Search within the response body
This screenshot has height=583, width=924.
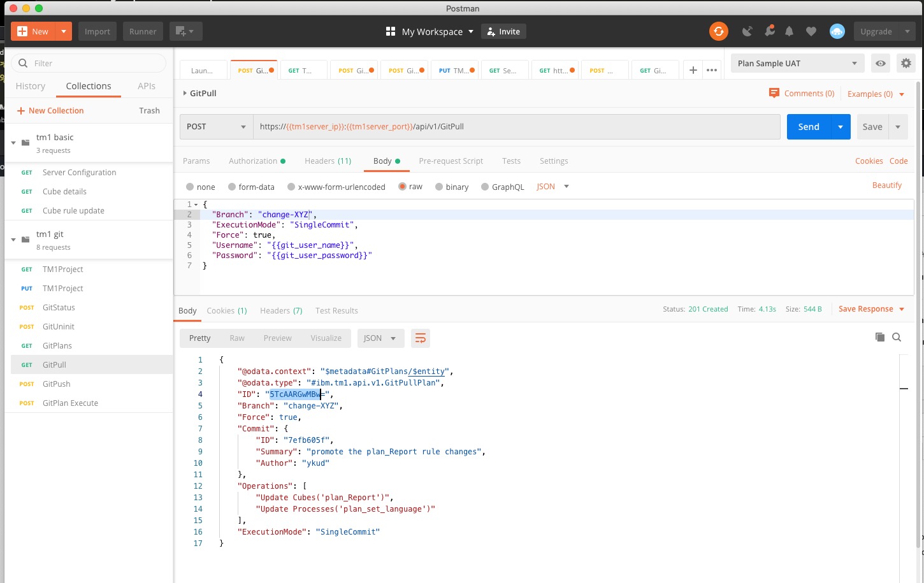(x=897, y=337)
